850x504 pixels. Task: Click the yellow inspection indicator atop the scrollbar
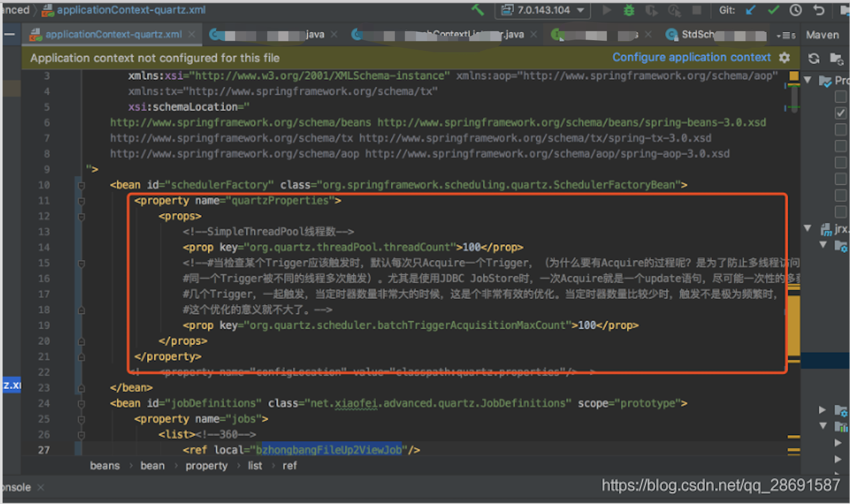[x=794, y=76]
